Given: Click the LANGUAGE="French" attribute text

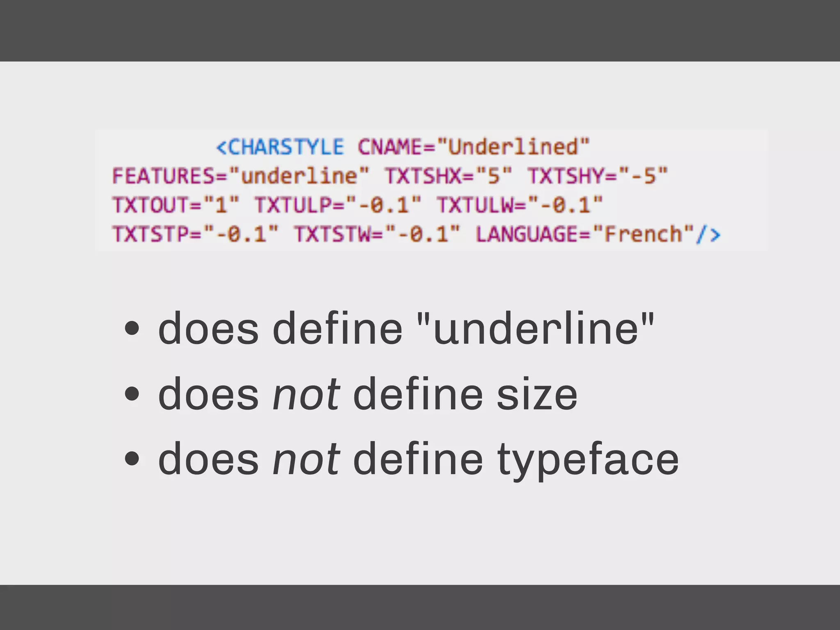Looking at the screenshot, I should pyautogui.click(x=585, y=234).
